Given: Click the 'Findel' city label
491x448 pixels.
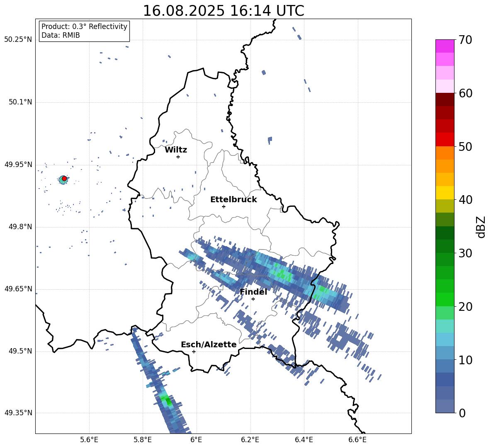Looking at the screenshot, I should click(253, 292).
